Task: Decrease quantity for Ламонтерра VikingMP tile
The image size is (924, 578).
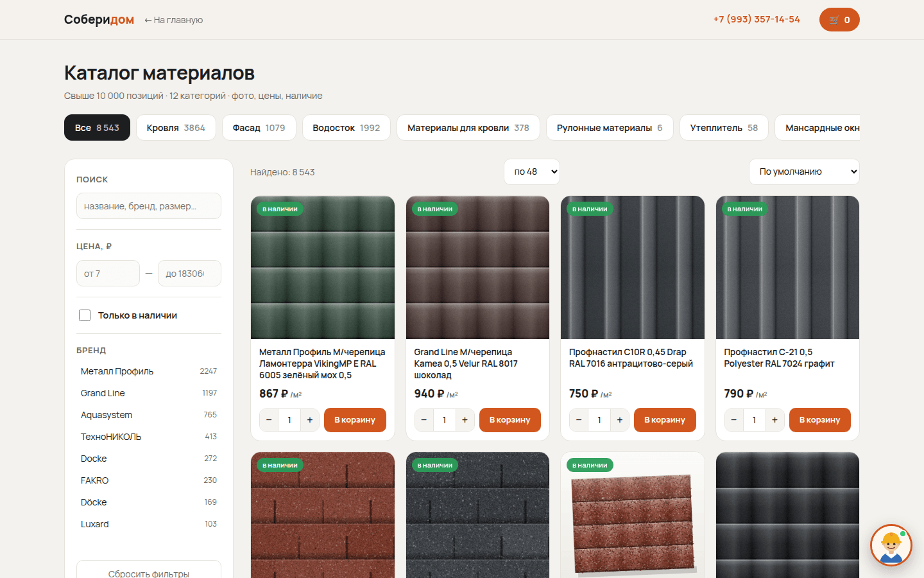Action: (269, 420)
